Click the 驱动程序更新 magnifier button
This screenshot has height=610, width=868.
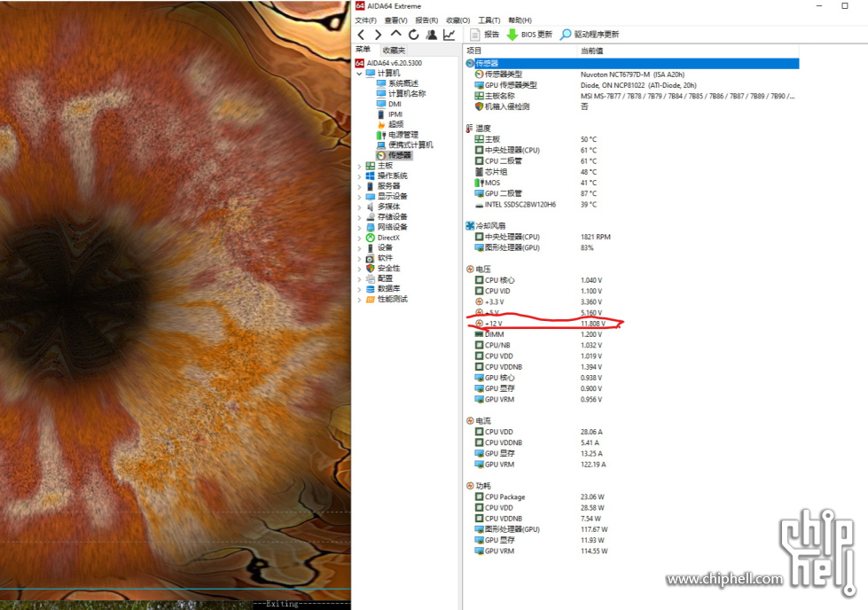tap(590, 35)
